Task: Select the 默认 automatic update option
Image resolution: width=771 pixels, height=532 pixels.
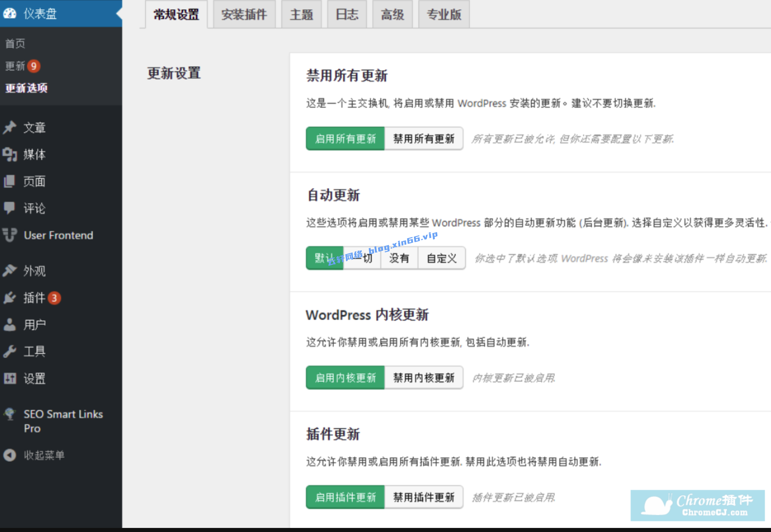Action: [x=324, y=258]
